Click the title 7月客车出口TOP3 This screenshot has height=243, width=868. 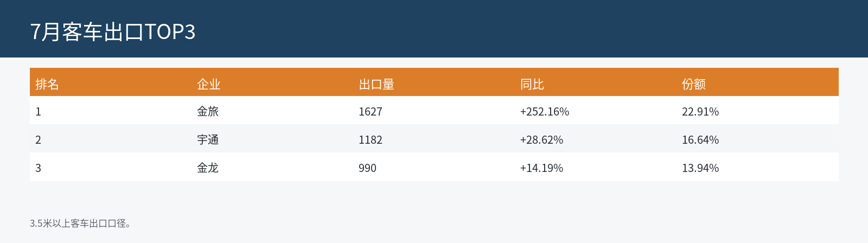[x=113, y=32]
